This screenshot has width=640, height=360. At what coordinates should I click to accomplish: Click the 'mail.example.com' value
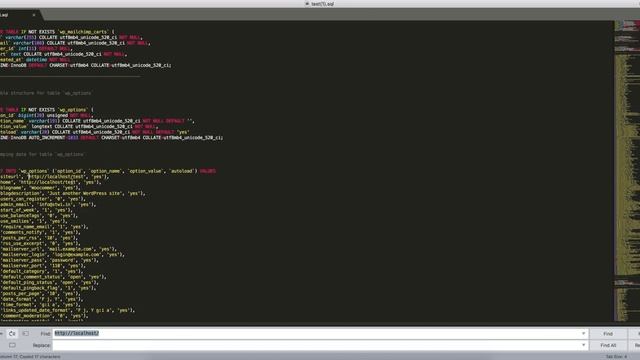click(x=71, y=249)
